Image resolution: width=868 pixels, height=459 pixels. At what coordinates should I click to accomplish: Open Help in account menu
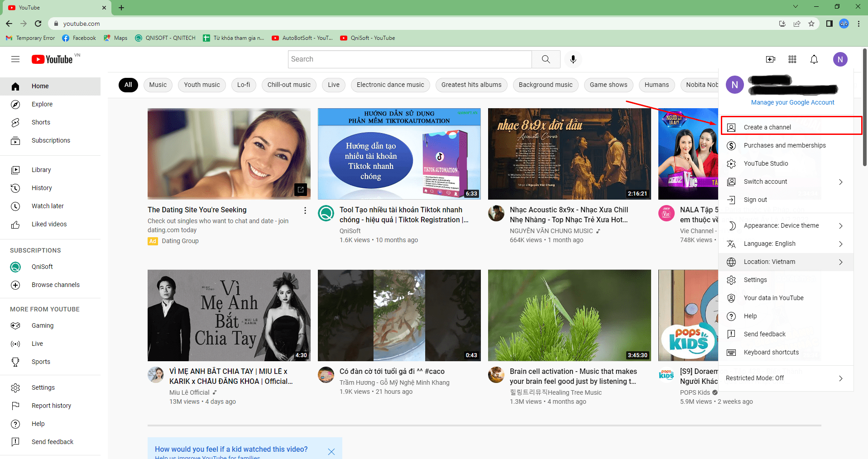point(786,316)
